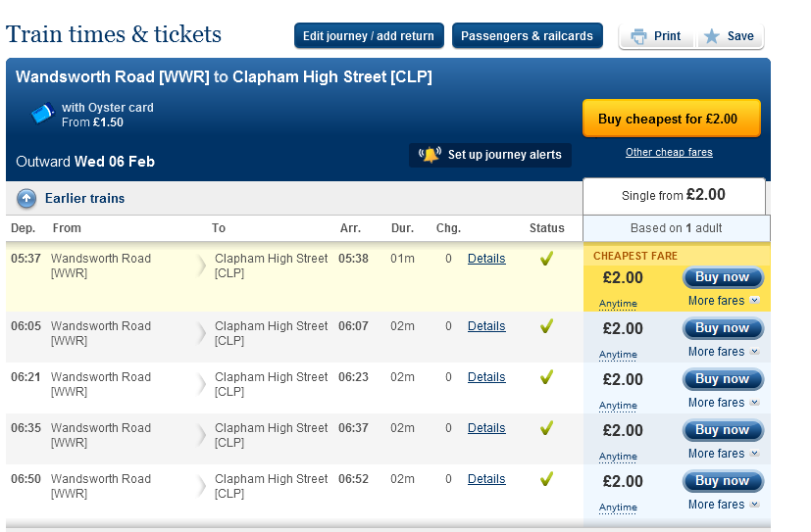
Task: Expand More fares for 05:37 train
Action: point(724,301)
